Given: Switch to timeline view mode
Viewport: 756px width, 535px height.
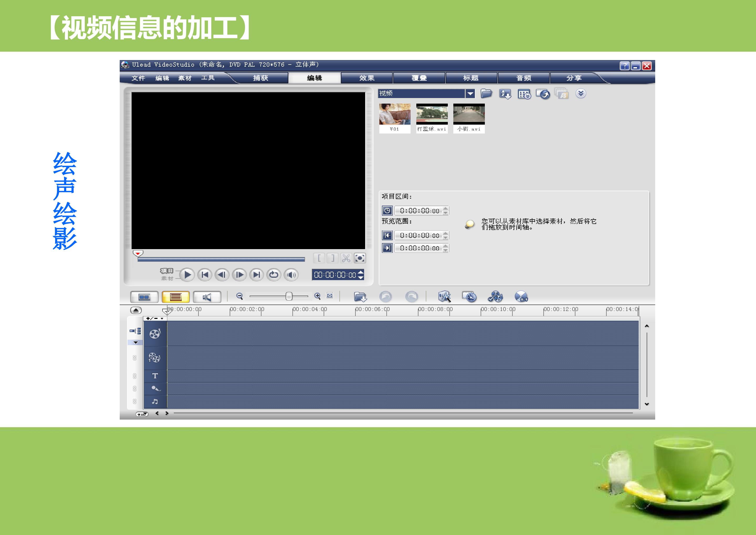Looking at the screenshot, I should pyautogui.click(x=175, y=297).
